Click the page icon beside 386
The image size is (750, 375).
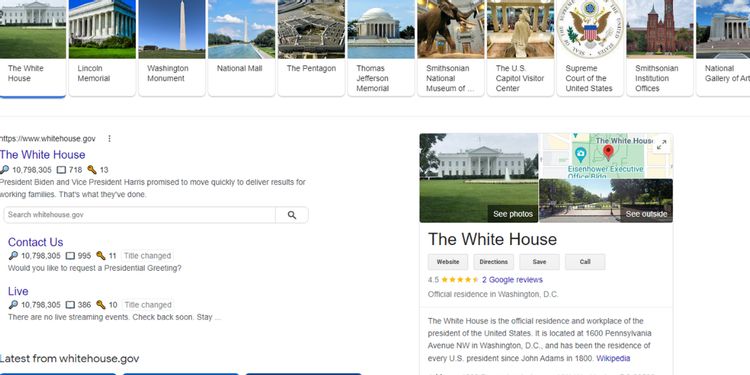tap(70, 305)
